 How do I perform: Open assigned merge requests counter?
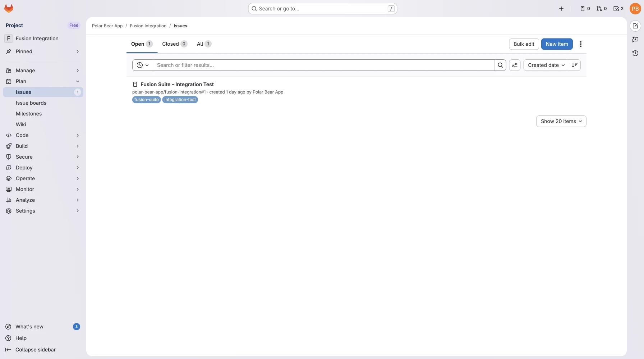pyautogui.click(x=601, y=9)
